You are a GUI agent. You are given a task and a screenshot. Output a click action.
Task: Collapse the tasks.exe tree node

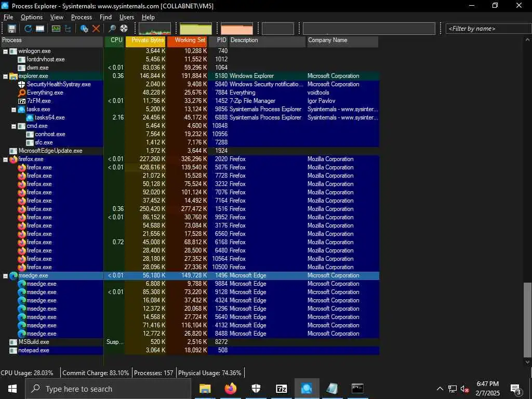click(14, 110)
